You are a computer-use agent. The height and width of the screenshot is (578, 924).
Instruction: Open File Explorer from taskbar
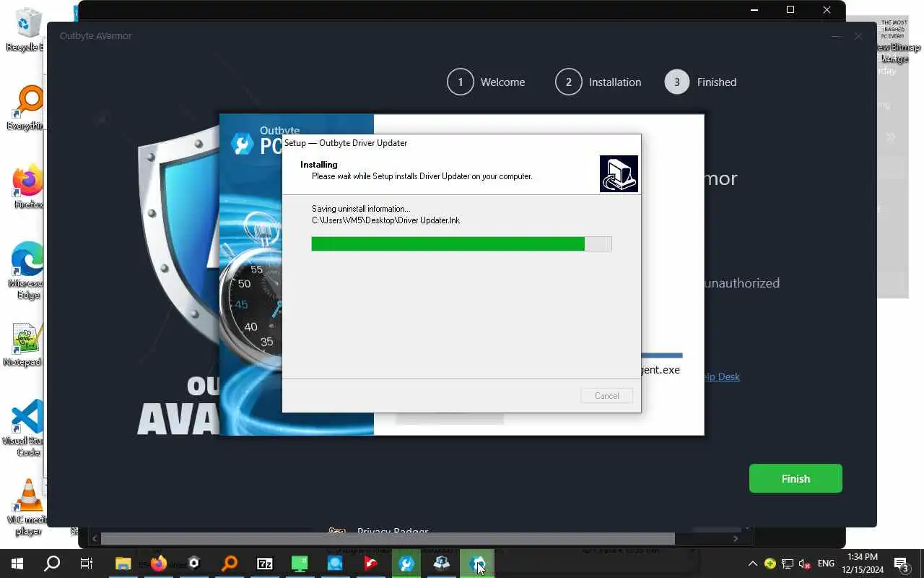123,564
